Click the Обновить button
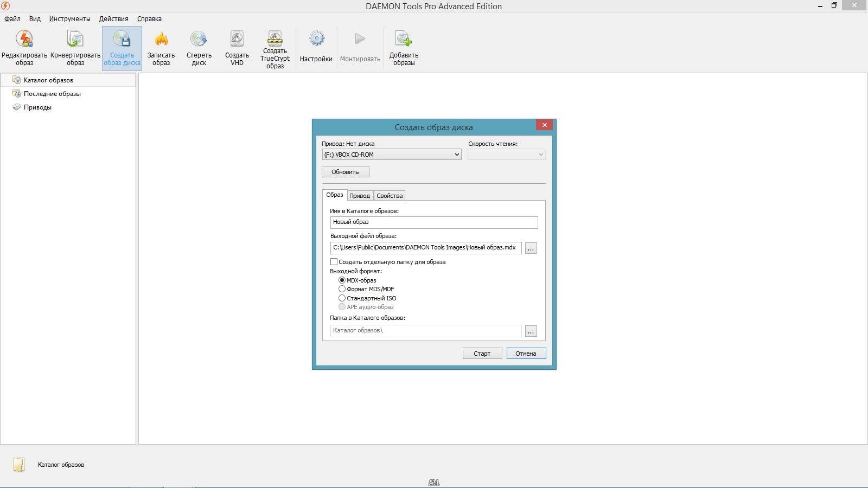Viewport: 868px width, 488px height. click(x=345, y=172)
